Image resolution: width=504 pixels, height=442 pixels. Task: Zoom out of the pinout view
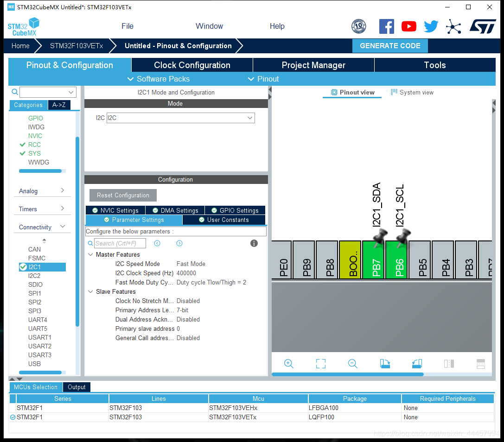pyautogui.click(x=352, y=364)
